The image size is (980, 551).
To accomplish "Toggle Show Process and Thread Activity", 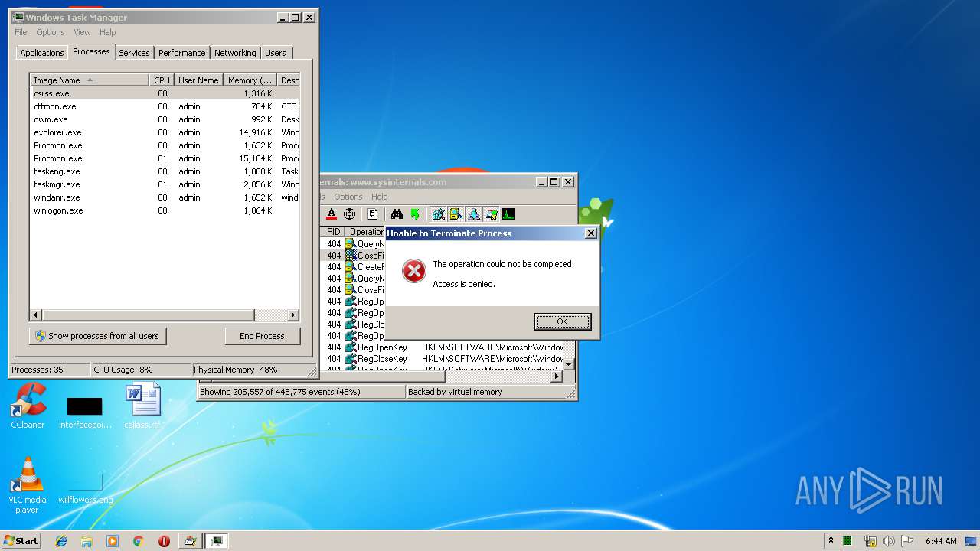I will [491, 214].
